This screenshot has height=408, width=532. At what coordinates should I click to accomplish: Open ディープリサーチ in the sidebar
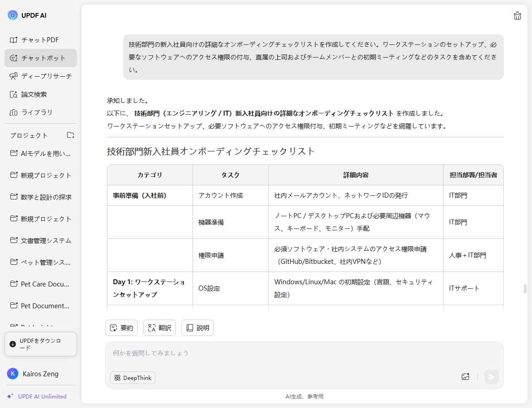tap(41, 76)
